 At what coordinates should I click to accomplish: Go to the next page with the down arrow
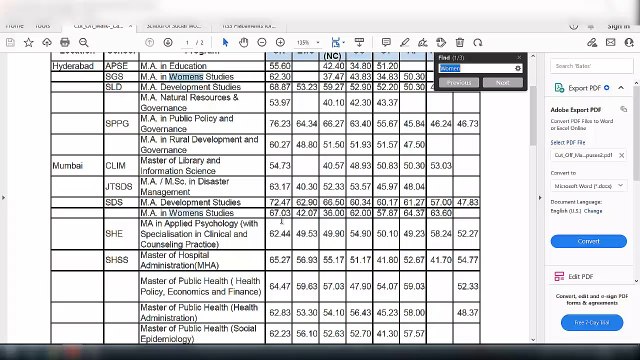coord(168,42)
